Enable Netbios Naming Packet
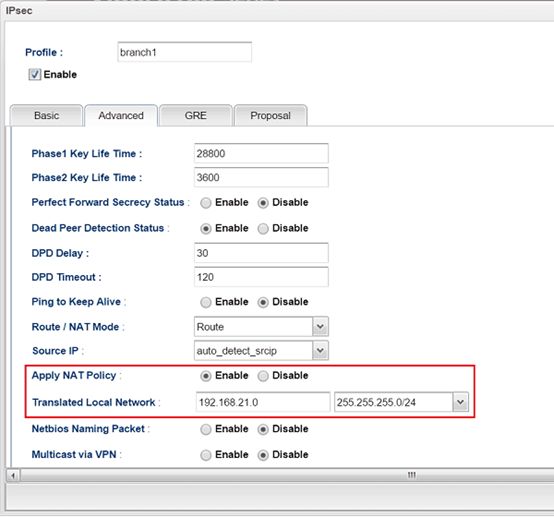The width and height of the screenshot is (554, 517). [x=206, y=429]
